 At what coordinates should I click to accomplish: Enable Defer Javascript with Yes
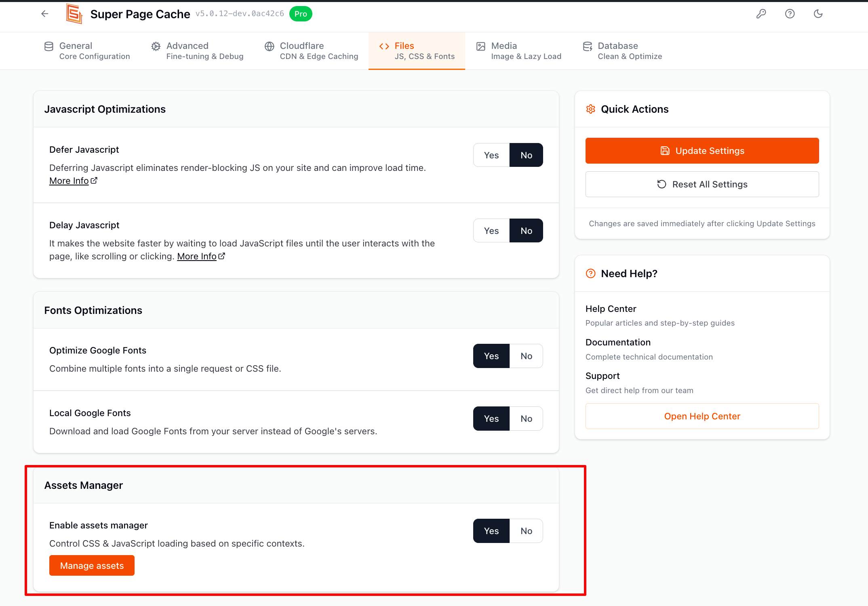pyautogui.click(x=491, y=155)
